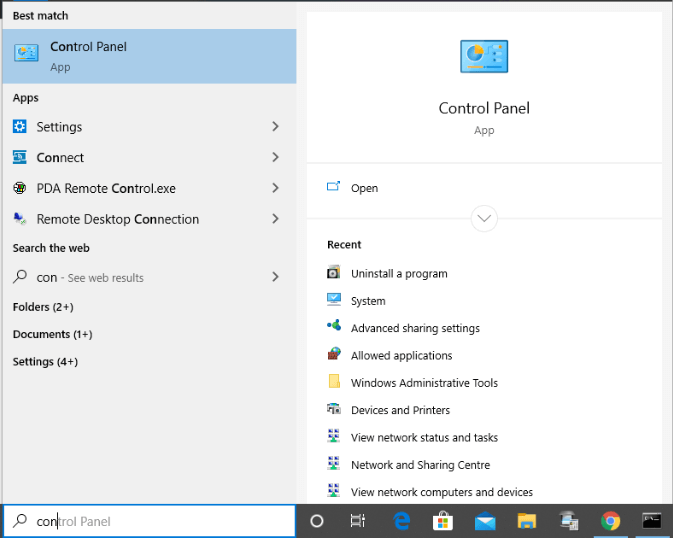The height and width of the screenshot is (538, 673).
Task: Show Settings (4+) results
Action: click(45, 362)
